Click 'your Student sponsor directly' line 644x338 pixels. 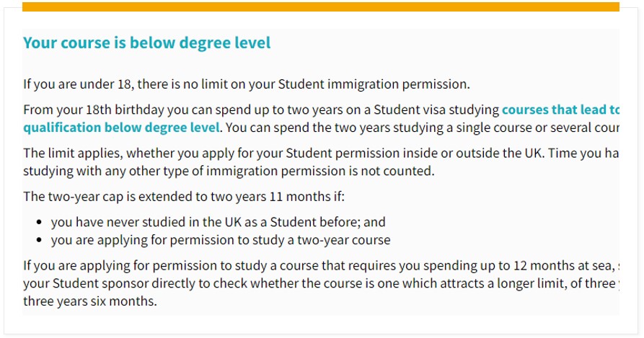[321, 283]
